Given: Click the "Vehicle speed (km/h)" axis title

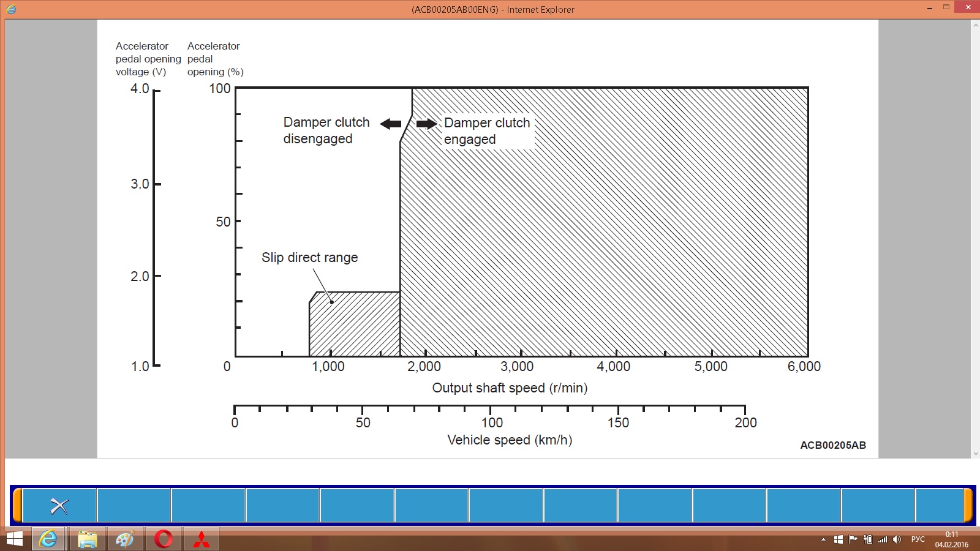Looking at the screenshot, I should click(x=510, y=440).
